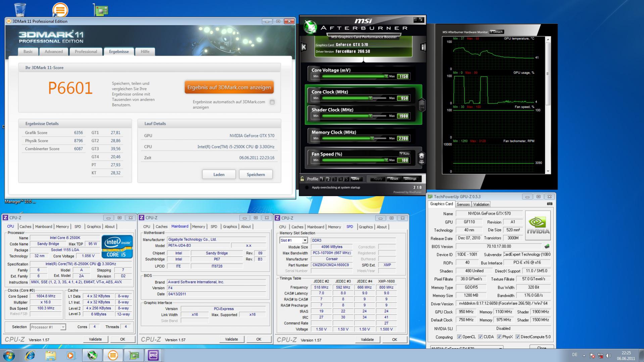Toggle the Auto fan speed button
This screenshot has width=644, height=362.
point(405,154)
